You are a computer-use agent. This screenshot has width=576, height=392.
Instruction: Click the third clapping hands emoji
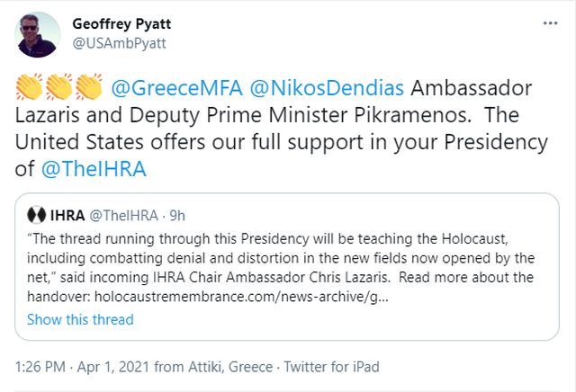click(x=88, y=88)
